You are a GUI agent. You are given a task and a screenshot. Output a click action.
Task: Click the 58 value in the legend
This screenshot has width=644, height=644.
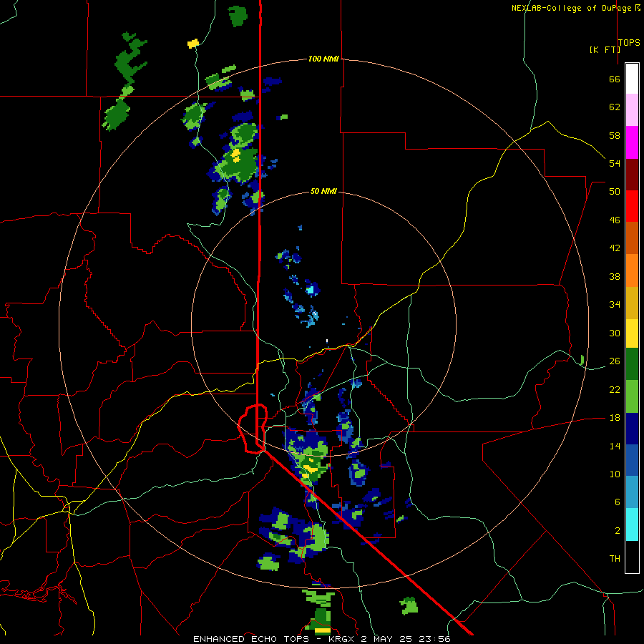point(615,135)
